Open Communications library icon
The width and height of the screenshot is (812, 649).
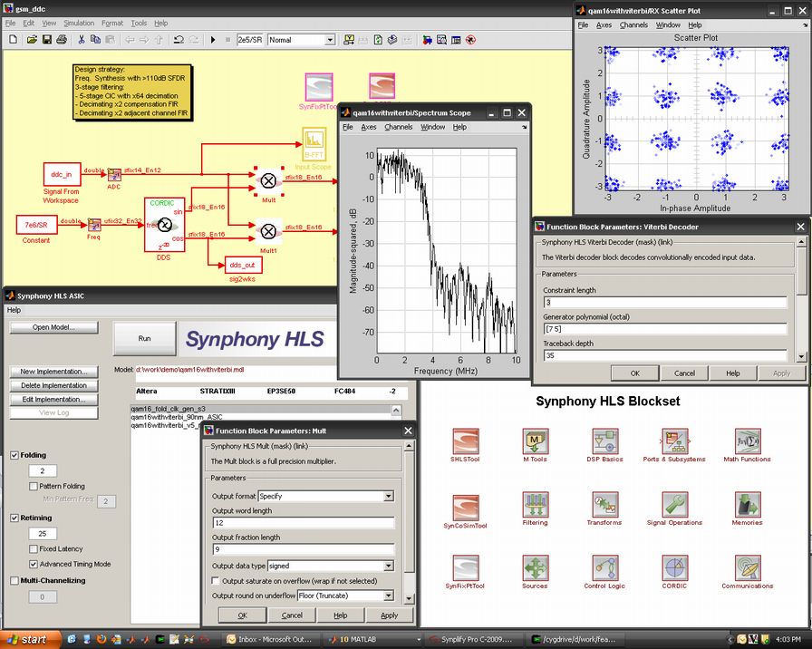click(x=748, y=568)
